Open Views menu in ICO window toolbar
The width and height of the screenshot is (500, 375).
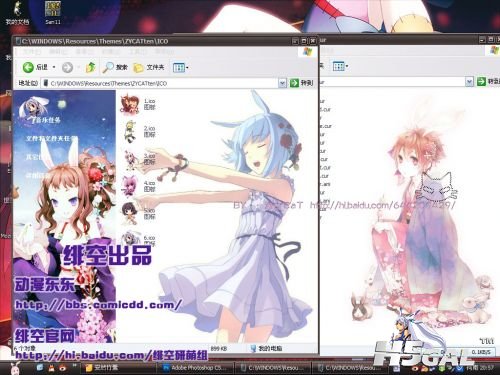click(x=180, y=68)
